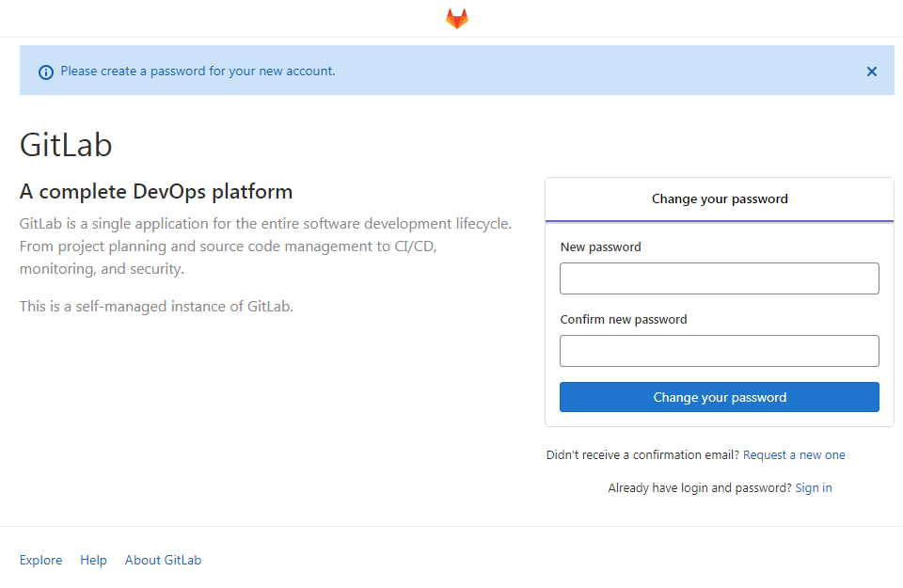Open the Help page
903x588 pixels.
[93, 560]
